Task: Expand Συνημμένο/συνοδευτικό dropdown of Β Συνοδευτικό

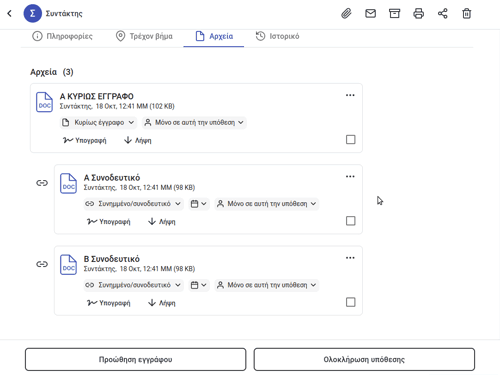Action: tap(133, 285)
